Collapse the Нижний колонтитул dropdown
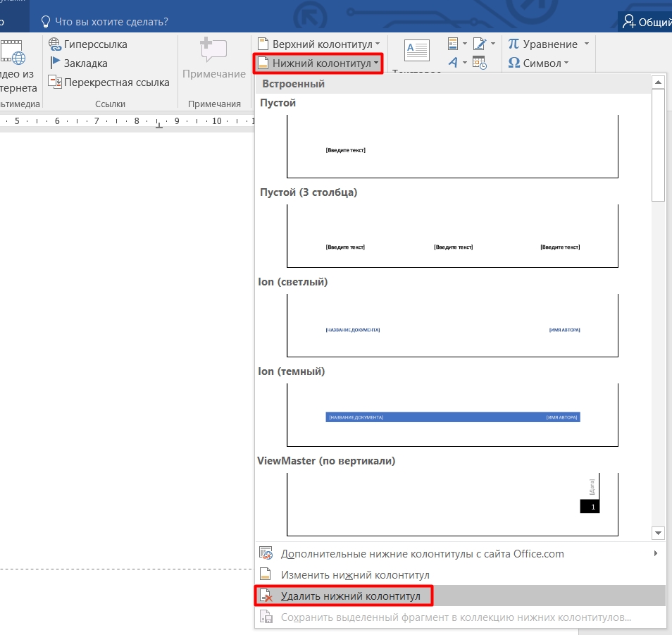 click(318, 63)
